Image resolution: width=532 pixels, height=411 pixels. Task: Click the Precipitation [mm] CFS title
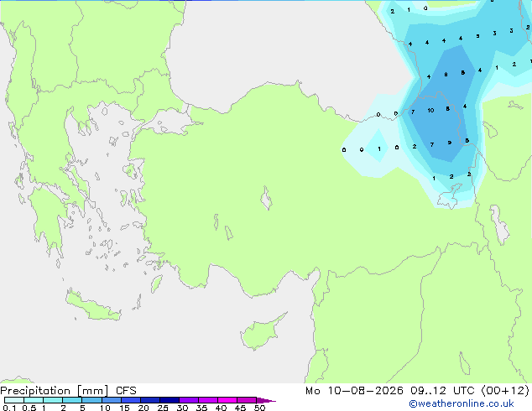pos(68,391)
